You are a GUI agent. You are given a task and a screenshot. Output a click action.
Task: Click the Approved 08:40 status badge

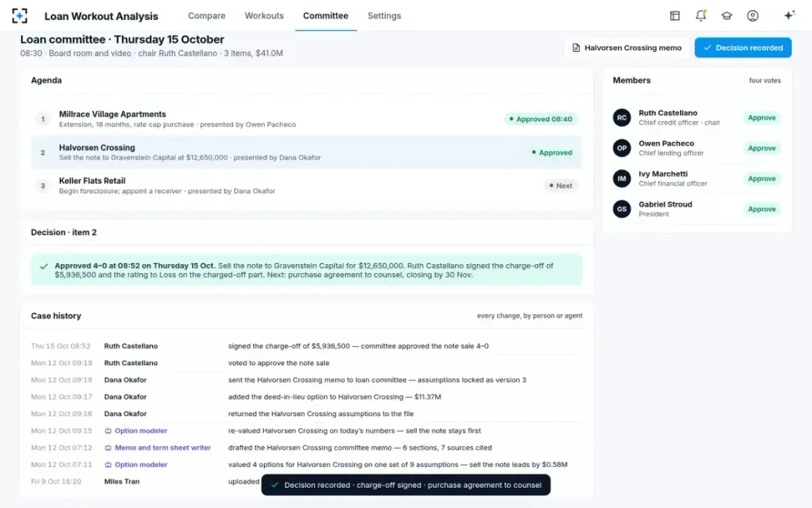(x=541, y=119)
